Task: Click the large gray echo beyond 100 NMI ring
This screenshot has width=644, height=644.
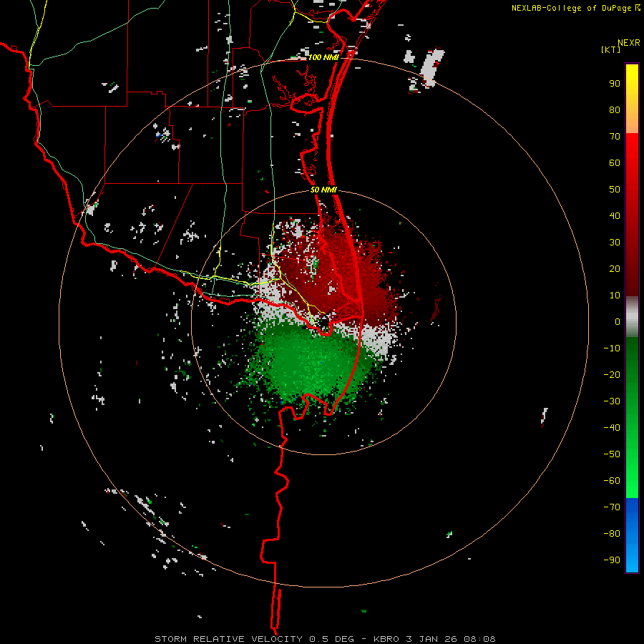Action: [x=431, y=67]
